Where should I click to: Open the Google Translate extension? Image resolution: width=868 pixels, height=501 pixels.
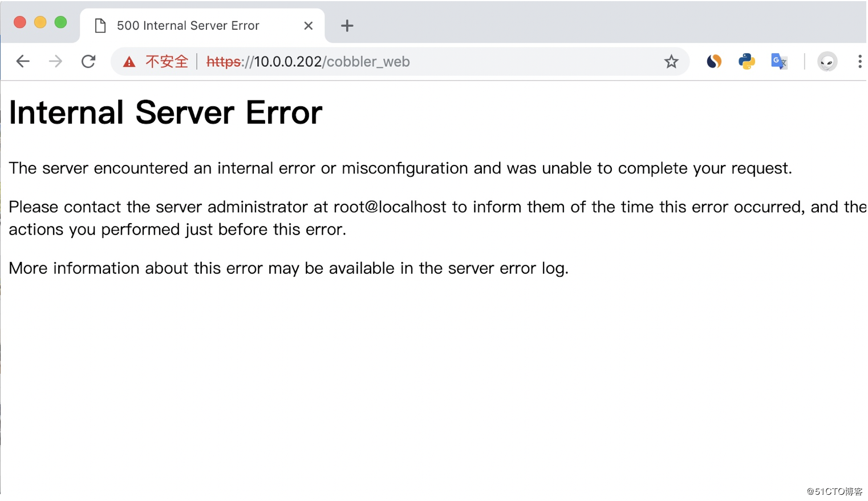tap(779, 61)
